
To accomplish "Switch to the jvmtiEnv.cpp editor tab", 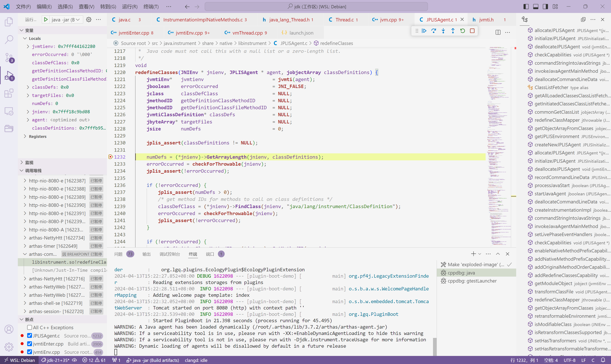I will 188,33.
